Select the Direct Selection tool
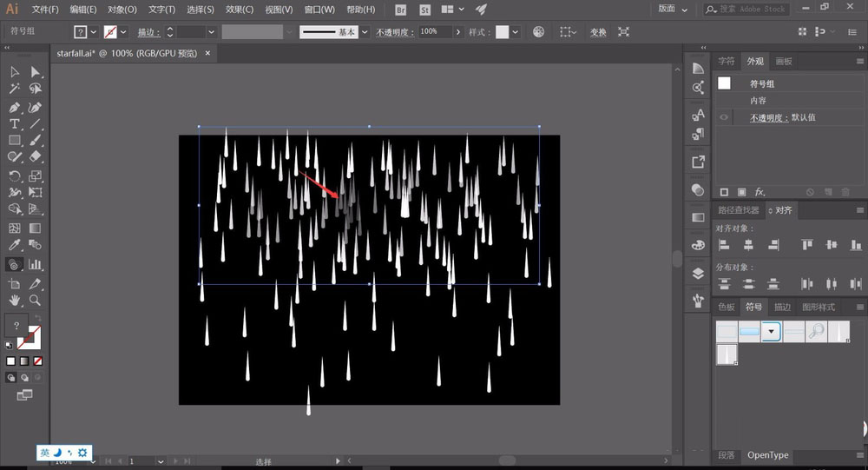 click(x=36, y=72)
